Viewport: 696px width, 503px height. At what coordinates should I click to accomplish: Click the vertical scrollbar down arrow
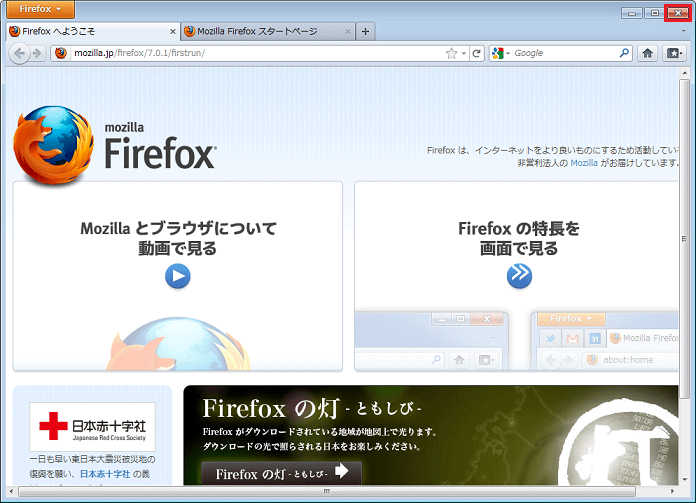pos(684,480)
